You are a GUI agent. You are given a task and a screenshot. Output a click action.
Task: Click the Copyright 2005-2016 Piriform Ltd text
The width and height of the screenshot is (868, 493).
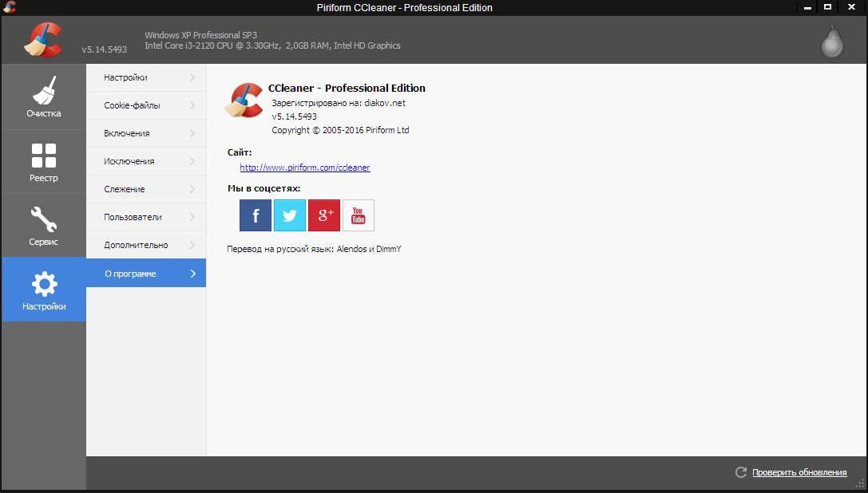point(340,130)
